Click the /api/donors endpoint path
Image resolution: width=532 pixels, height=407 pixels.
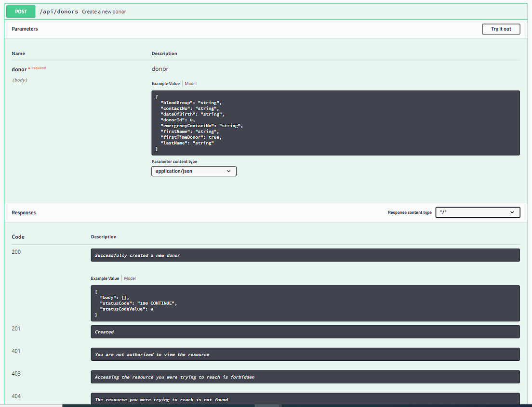click(59, 11)
